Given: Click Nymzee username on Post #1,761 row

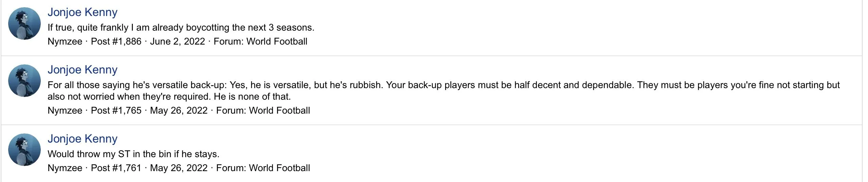Looking at the screenshot, I should click(65, 168).
